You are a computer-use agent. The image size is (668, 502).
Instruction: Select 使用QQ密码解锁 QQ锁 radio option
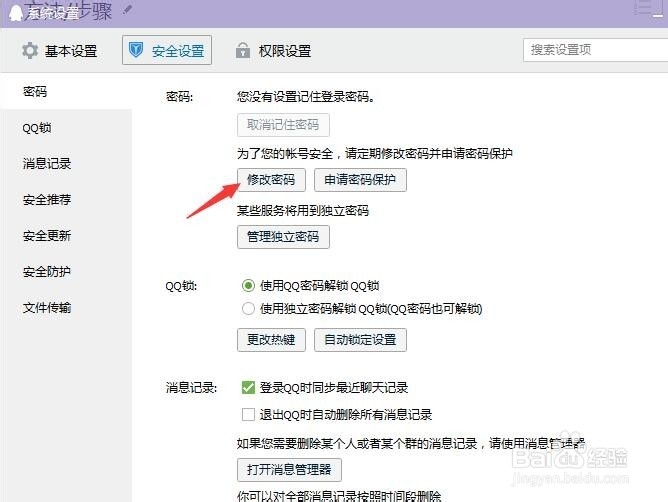248,286
